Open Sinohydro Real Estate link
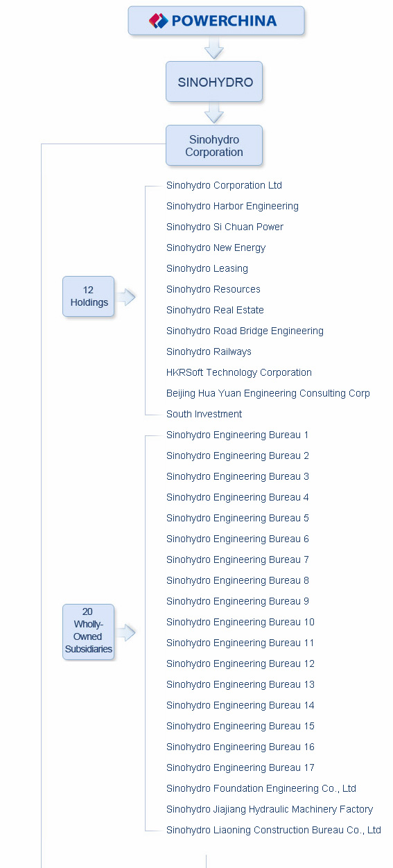Screen dimensions: 393x868 215,310
